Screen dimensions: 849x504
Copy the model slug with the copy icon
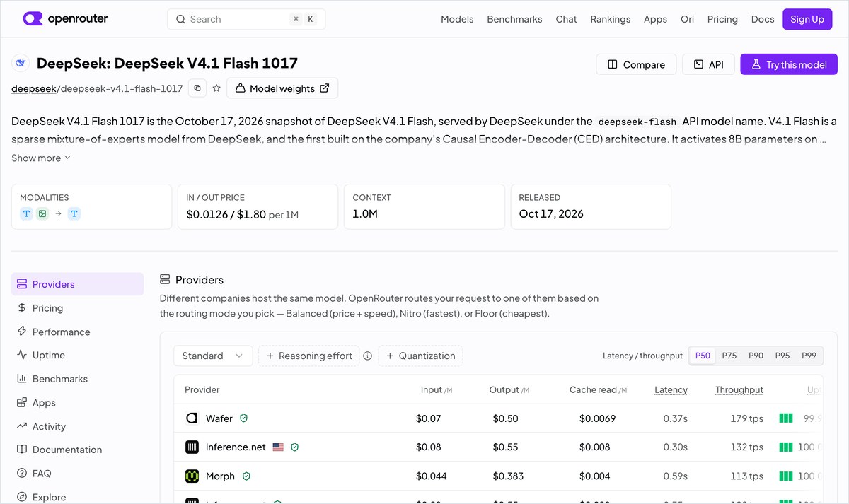(197, 88)
